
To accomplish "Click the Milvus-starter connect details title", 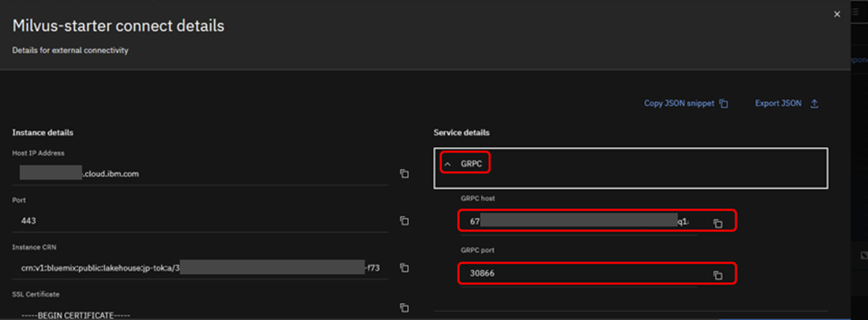I will [118, 26].
